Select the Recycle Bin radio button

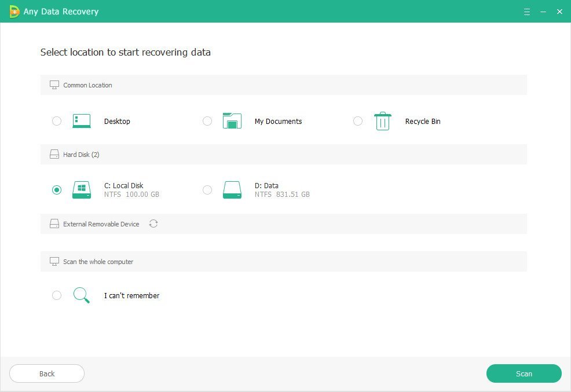click(x=358, y=121)
